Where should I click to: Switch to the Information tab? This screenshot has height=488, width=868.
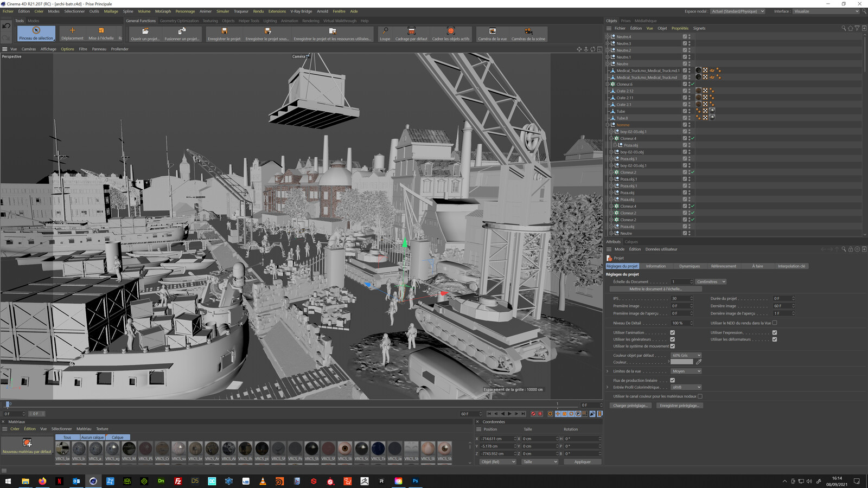(x=655, y=266)
